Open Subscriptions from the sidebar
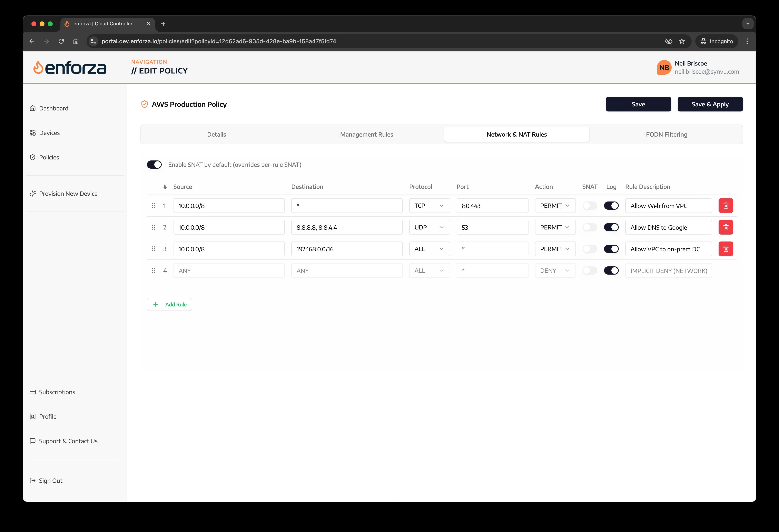This screenshot has width=779, height=532. [33, 392]
